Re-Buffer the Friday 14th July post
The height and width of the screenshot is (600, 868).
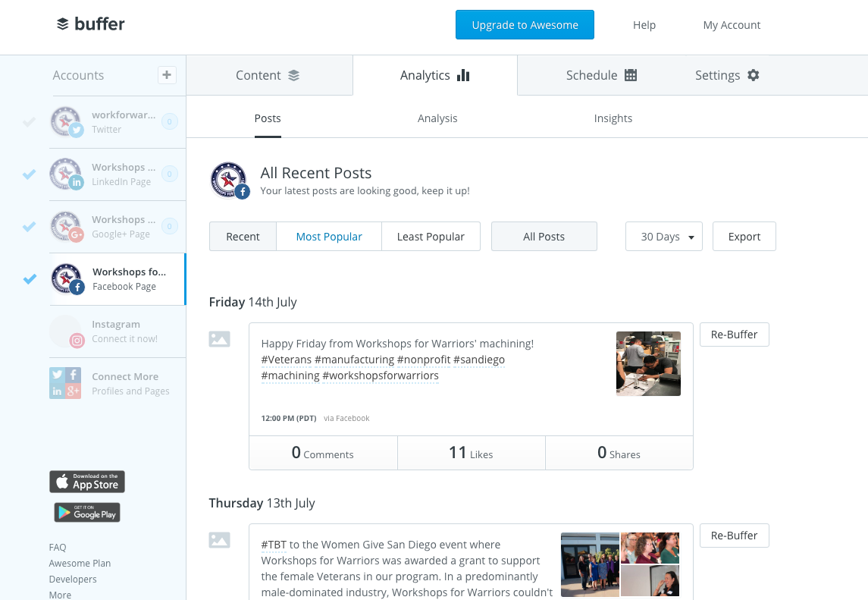[734, 335]
